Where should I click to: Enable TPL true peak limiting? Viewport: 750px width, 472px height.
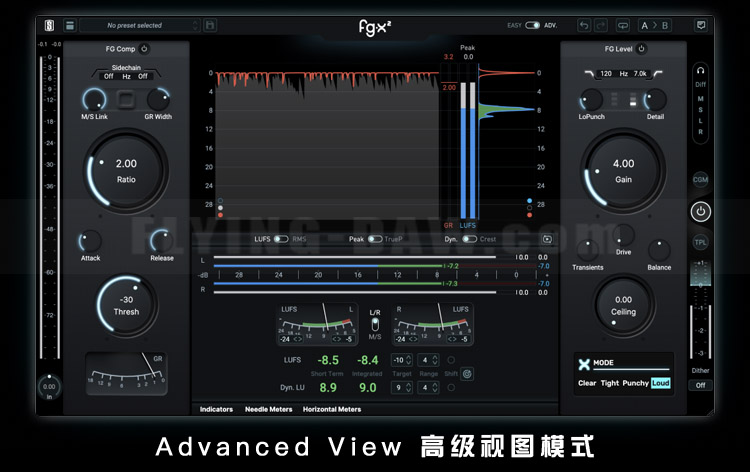coord(700,242)
